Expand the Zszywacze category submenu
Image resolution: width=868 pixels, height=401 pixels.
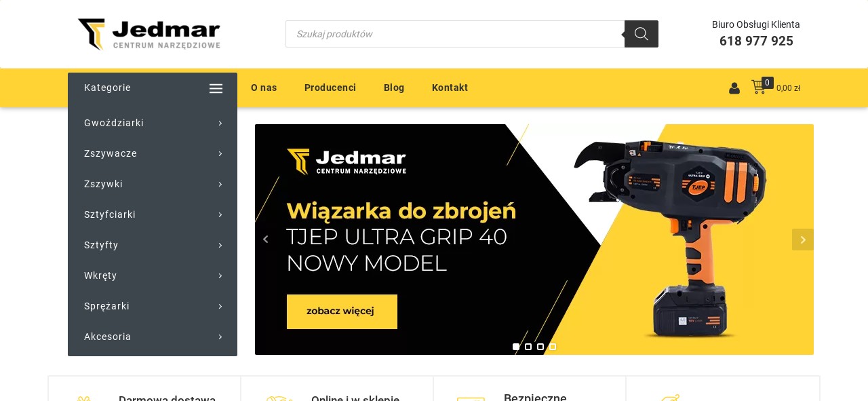(x=220, y=154)
